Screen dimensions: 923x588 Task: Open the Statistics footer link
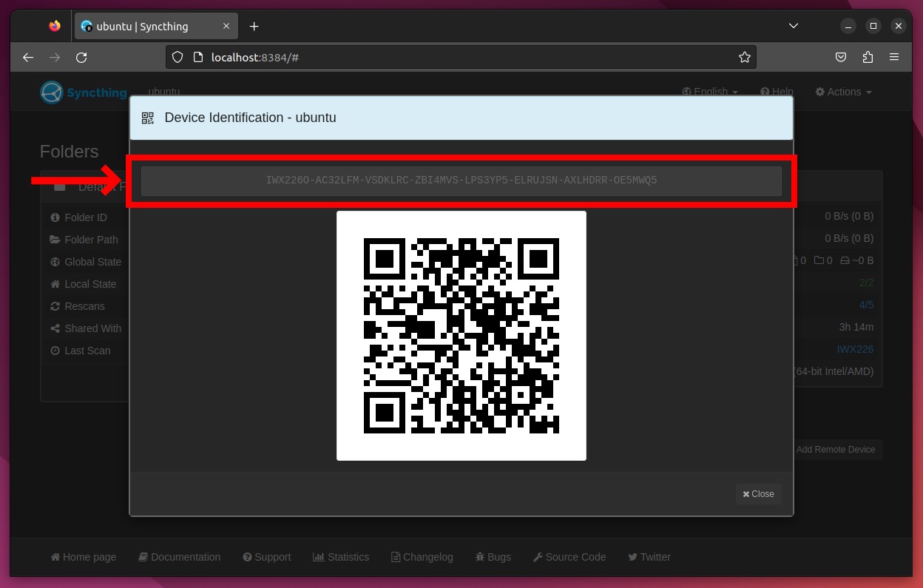341,557
